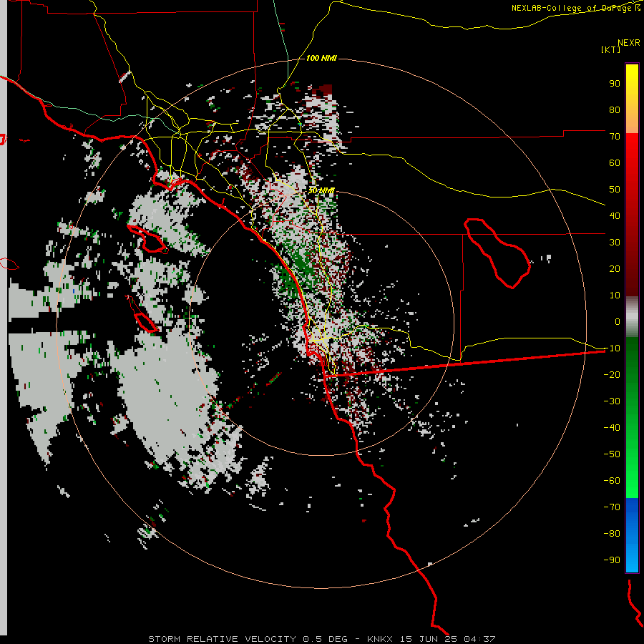Click the STORM RELATIVE VELOCITY caption text
Viewport: 644px width, 644px height.
coord(222,639)
